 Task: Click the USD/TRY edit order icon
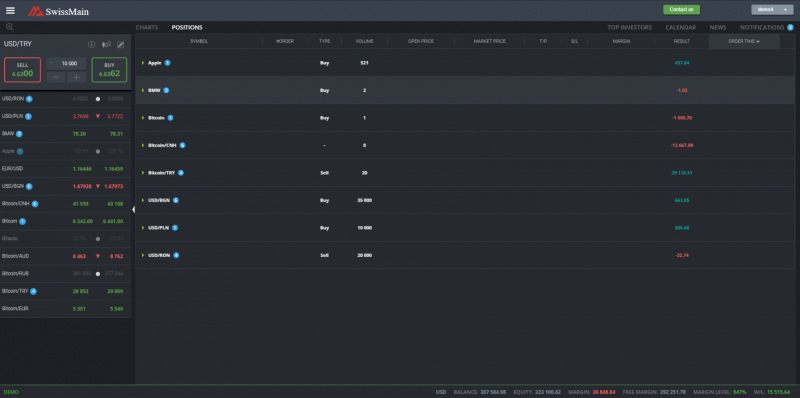pyautogui.click(x=121, y=44)
